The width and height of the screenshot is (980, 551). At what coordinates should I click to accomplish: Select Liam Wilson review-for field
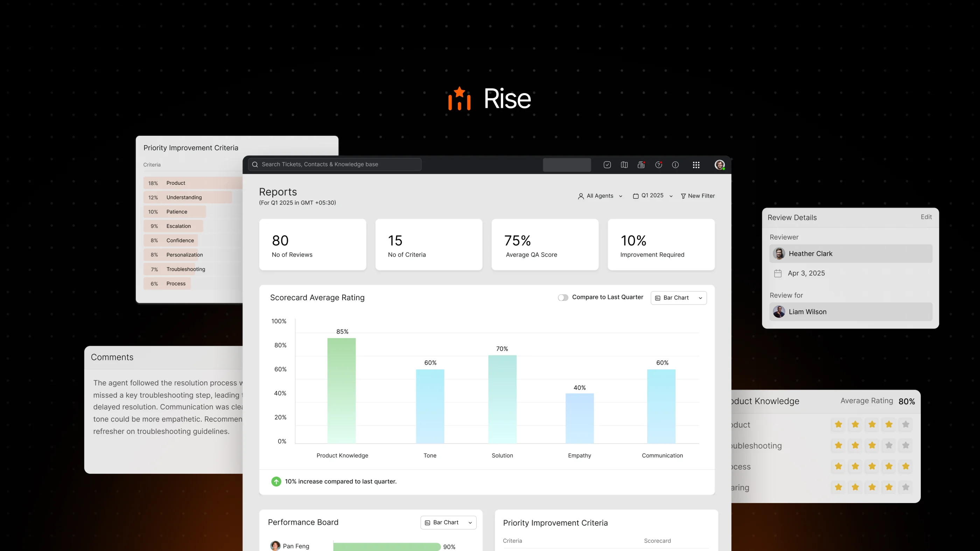click(850, 312)
